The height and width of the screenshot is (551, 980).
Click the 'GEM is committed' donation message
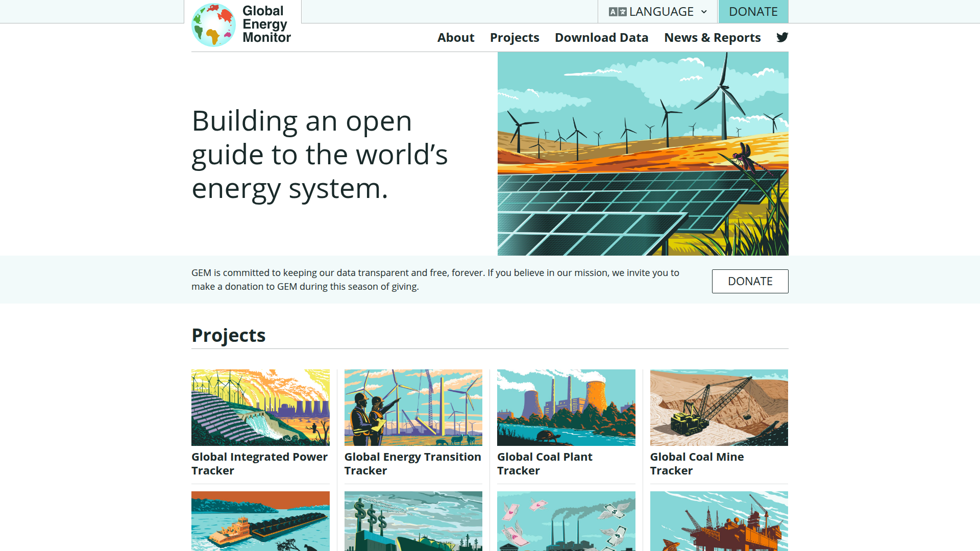click(x=435, y=280)
